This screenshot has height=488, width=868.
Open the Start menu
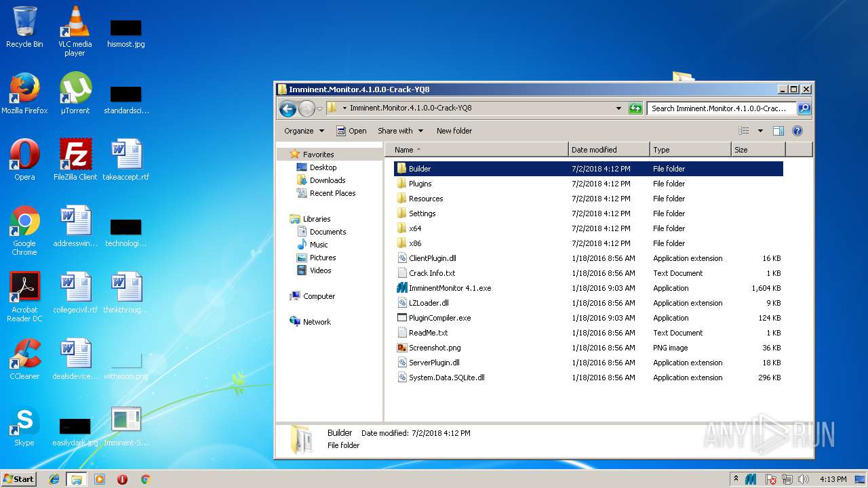coord(18,479)
